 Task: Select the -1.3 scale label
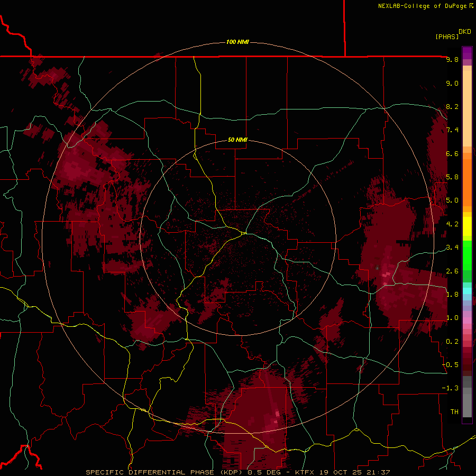point(450,388)
